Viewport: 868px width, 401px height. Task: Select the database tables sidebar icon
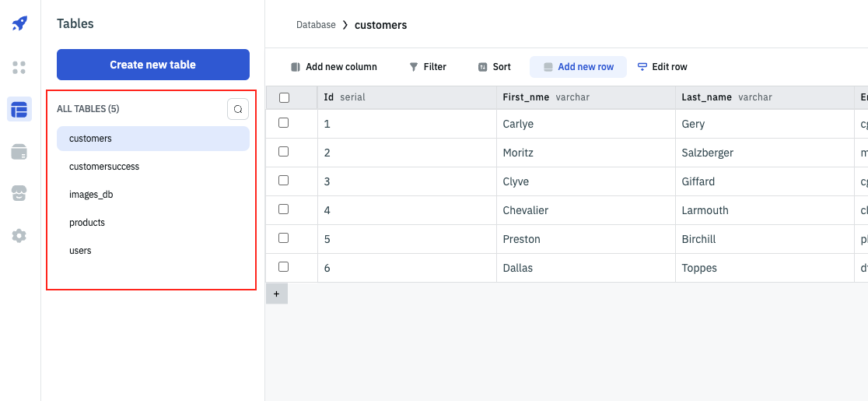19,109
